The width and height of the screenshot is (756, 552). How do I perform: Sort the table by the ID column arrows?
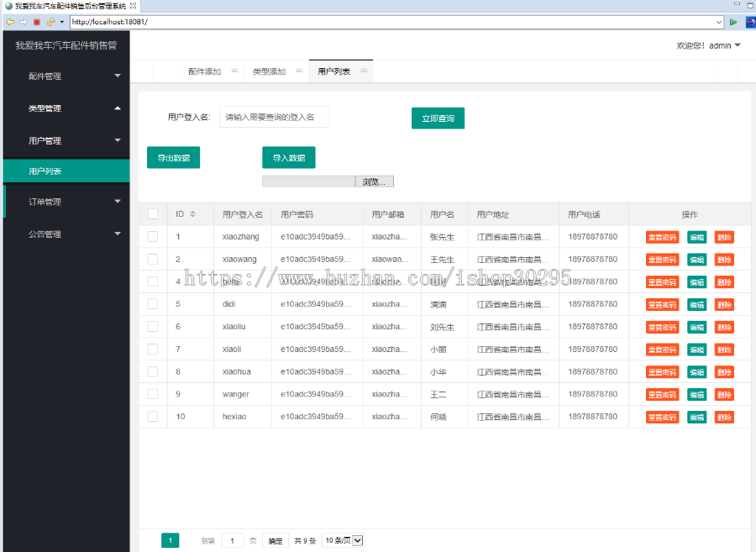click(x=191, y=213)
